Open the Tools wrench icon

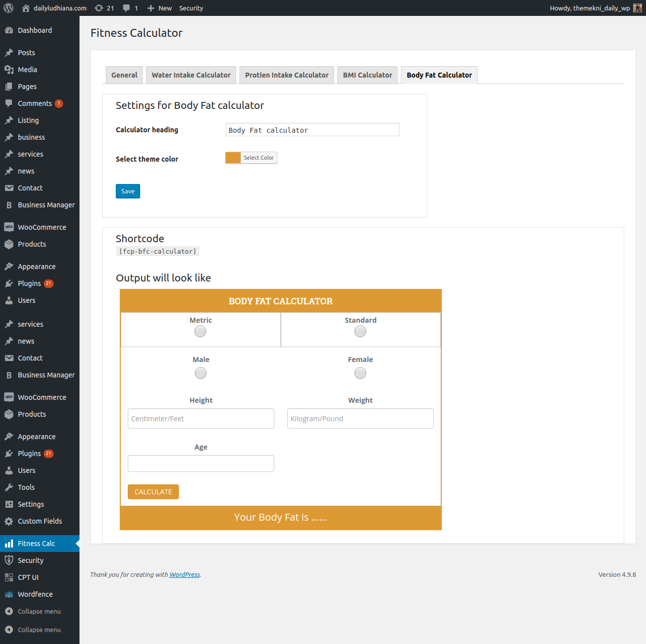9,487
